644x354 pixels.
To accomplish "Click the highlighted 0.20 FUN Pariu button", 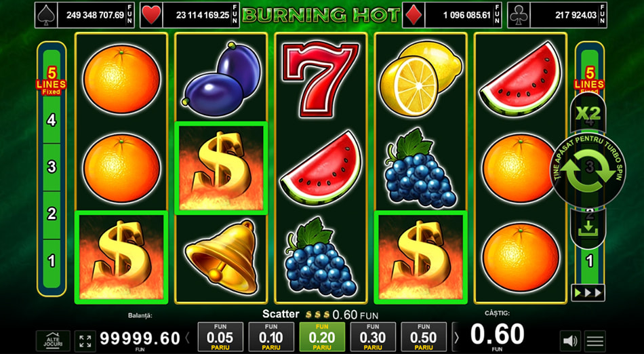I will (322, 337).
